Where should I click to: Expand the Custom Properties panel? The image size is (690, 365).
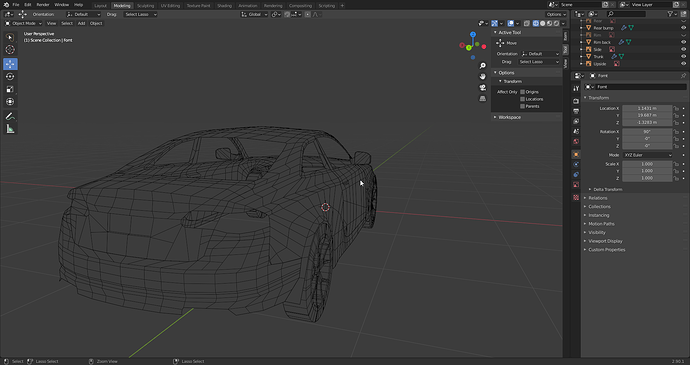[x=606, y=250]
